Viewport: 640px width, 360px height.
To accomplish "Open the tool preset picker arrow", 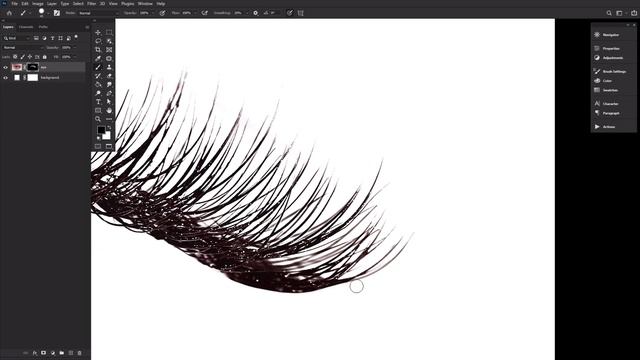I will click(30, 13).
